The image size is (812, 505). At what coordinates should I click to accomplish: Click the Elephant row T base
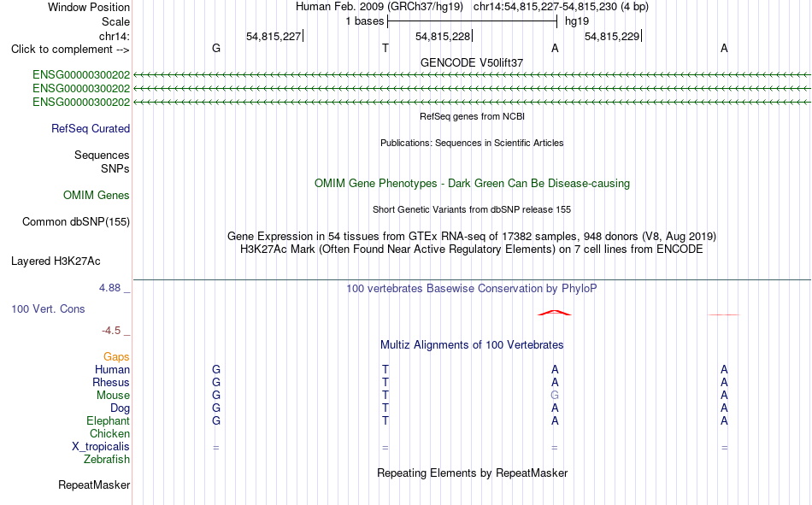tap(385, 420)
